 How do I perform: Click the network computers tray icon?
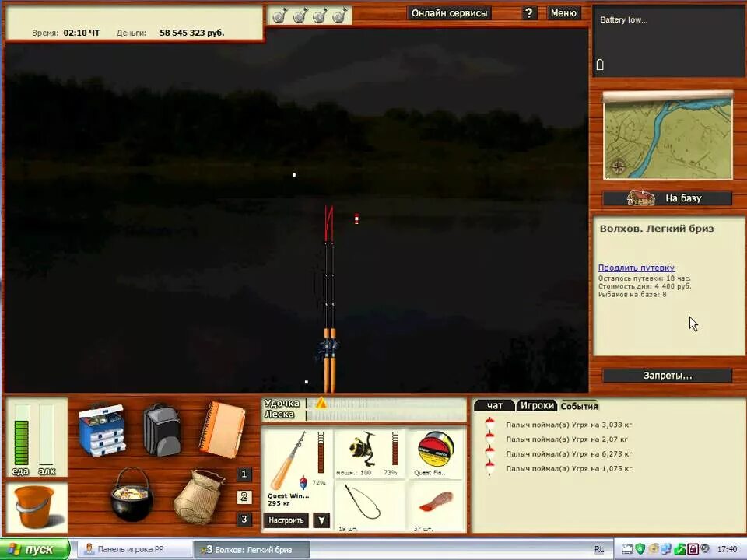tap(666, 549)
